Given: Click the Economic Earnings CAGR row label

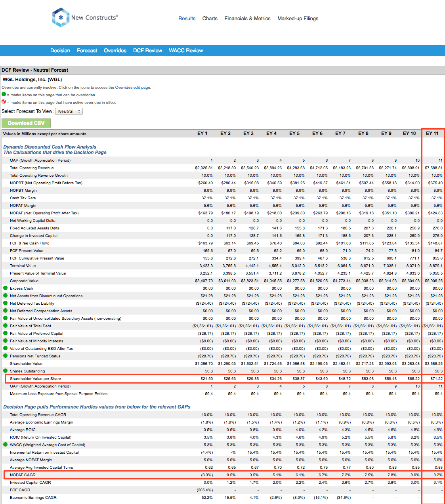Looking at the screenshot, I should click(33, 497).
